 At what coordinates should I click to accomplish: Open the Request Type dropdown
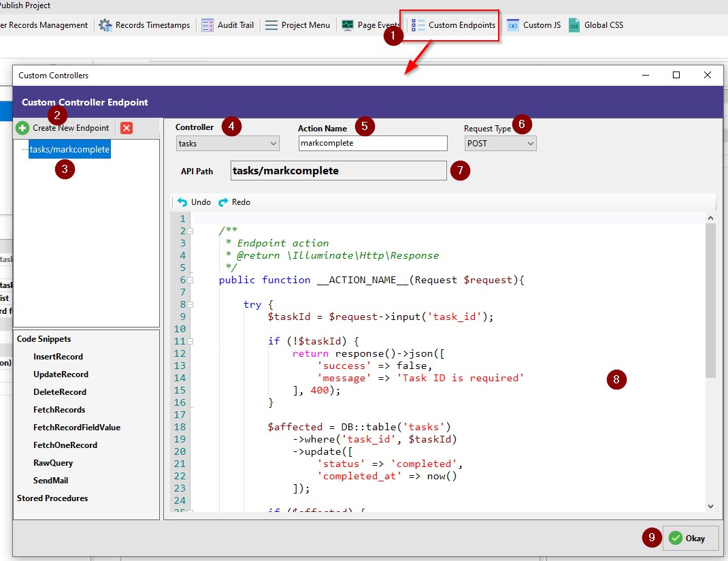(500, 143)
